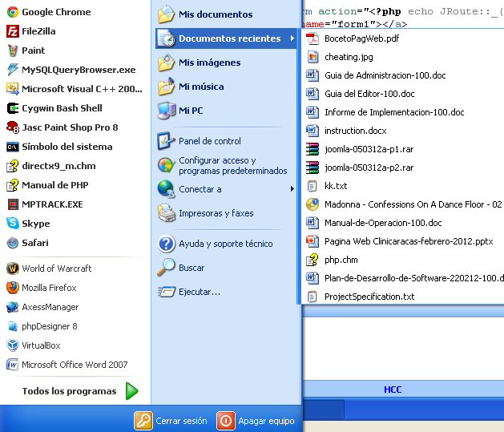
Task: Expand Todos los programas with the green arrow
Action: 131,391
